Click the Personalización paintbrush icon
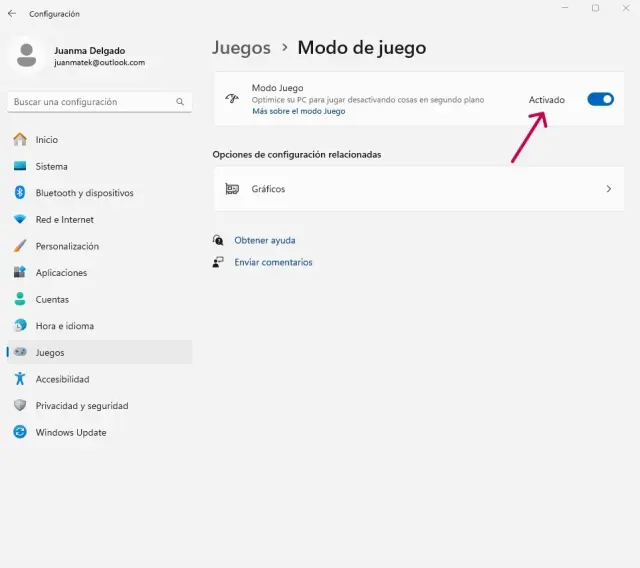The height and width of the screenshot is (568, 640). pyautogui.click(x=20, y=246)
